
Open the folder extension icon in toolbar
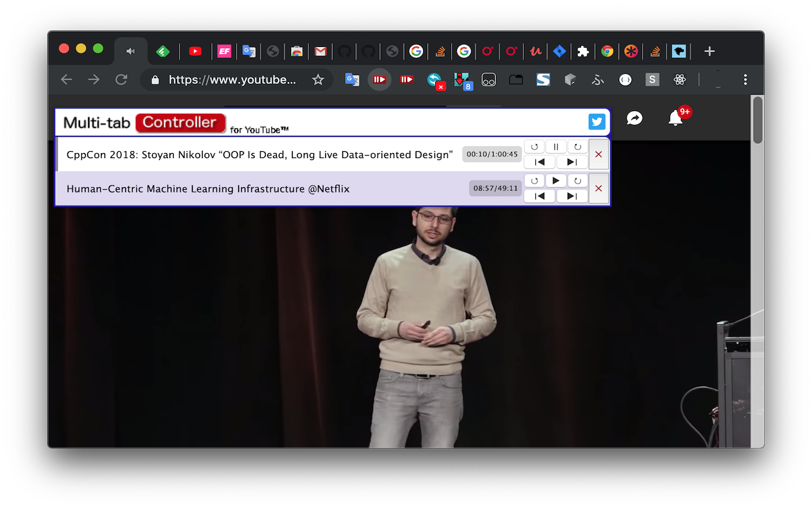click(516, 80)
